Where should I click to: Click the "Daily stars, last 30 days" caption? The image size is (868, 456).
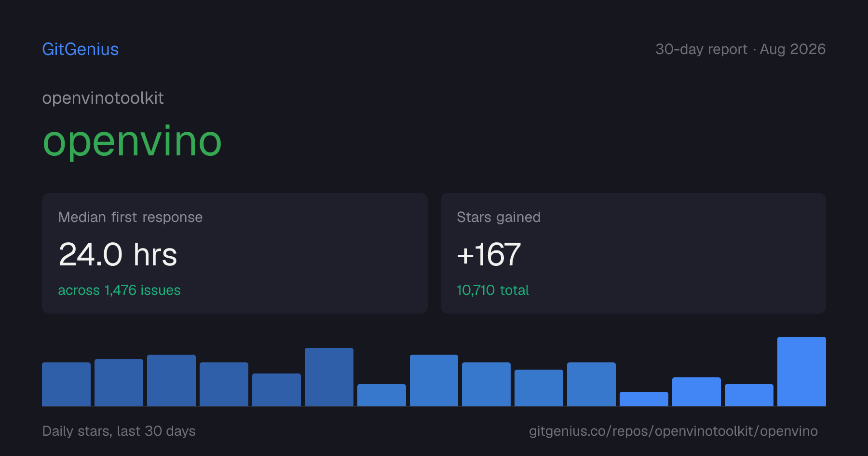[x=119, y=431]
